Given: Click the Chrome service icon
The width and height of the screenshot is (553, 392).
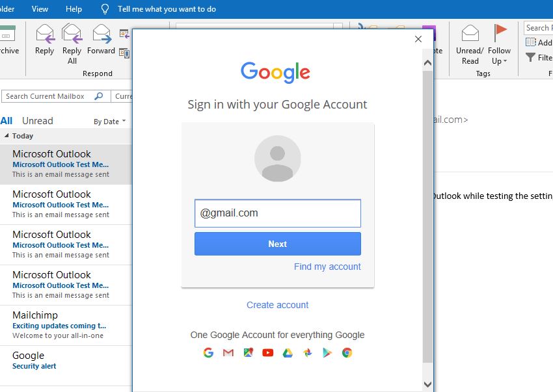Looking at the screenshot, I should [x=347, y=352].
